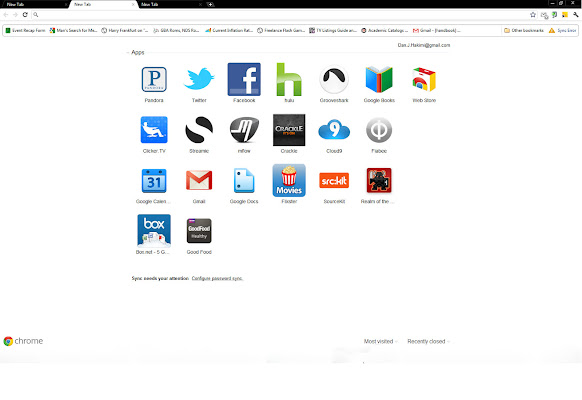The width and height of the screenshot is (582, 400).
Task: Open the Academic Catalogs bookmark
Action: click(385, 30)
